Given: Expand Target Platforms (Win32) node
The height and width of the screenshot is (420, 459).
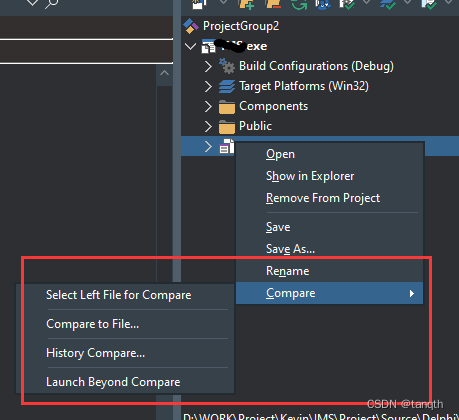Looking at the screenshot, I should [x=208, y=86].
